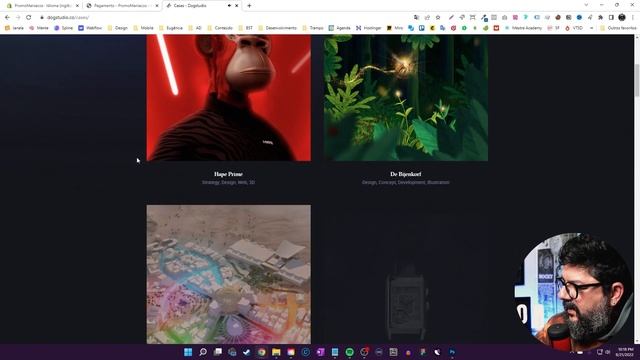Open the Conteúdo bookmarks folder
The height and width of the screenshot is (360, 640).
click(220, 28)
